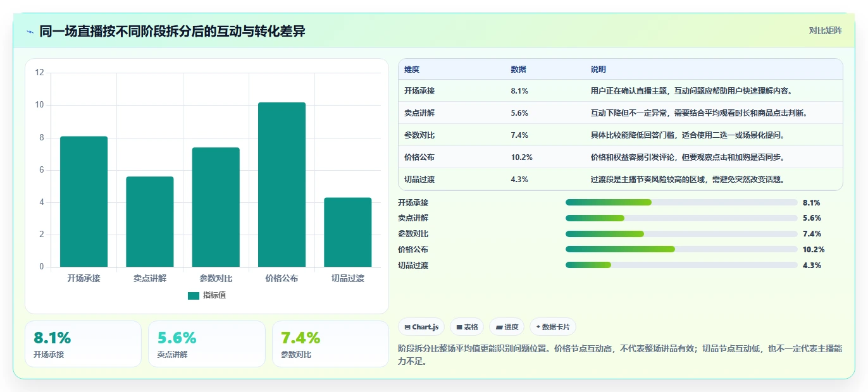Click the 切品过渡 bar in the chart
The height and width of the screenshot is (392, 868).
pyautogui.click(x=348, y=232)
